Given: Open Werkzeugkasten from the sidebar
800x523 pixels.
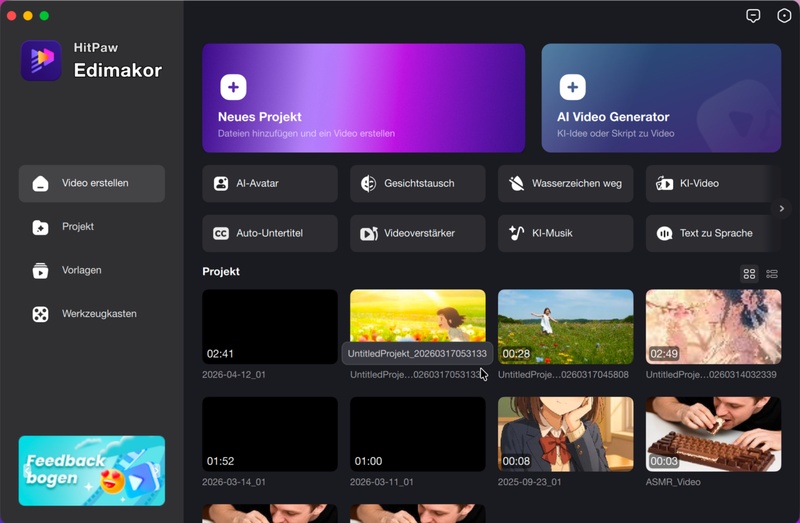Looking at the screenshot, I should click(92, 314).
